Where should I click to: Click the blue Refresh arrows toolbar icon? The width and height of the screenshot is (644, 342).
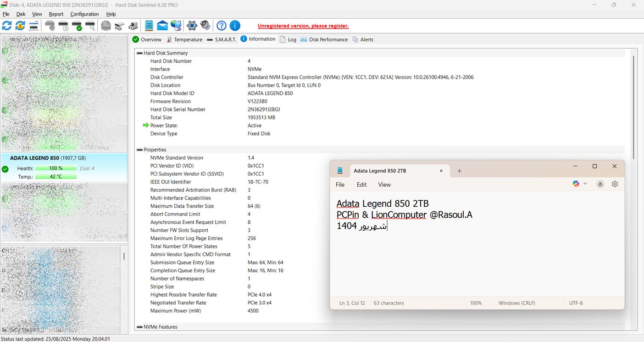[x=7, y=26]
